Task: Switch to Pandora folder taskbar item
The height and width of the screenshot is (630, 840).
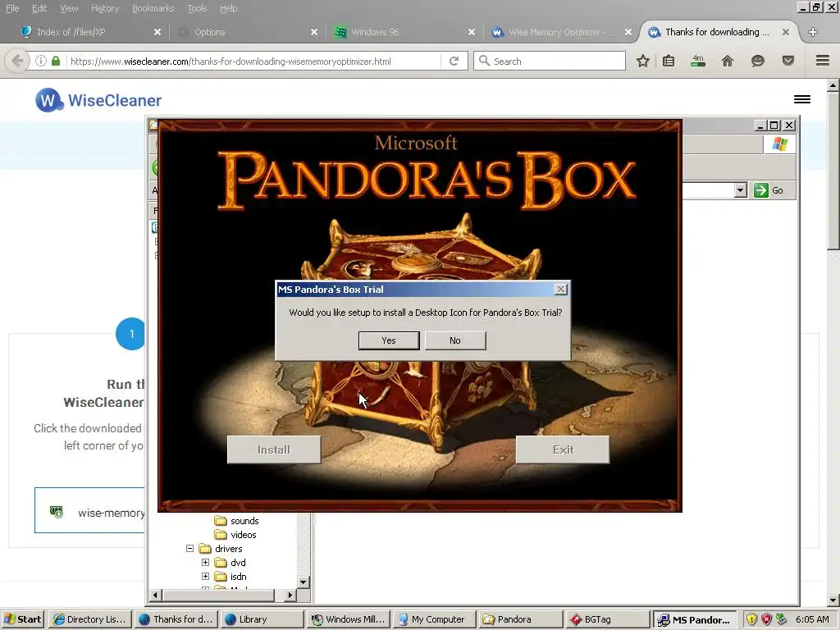Action: pyautogui.click(x=521, y=619)
